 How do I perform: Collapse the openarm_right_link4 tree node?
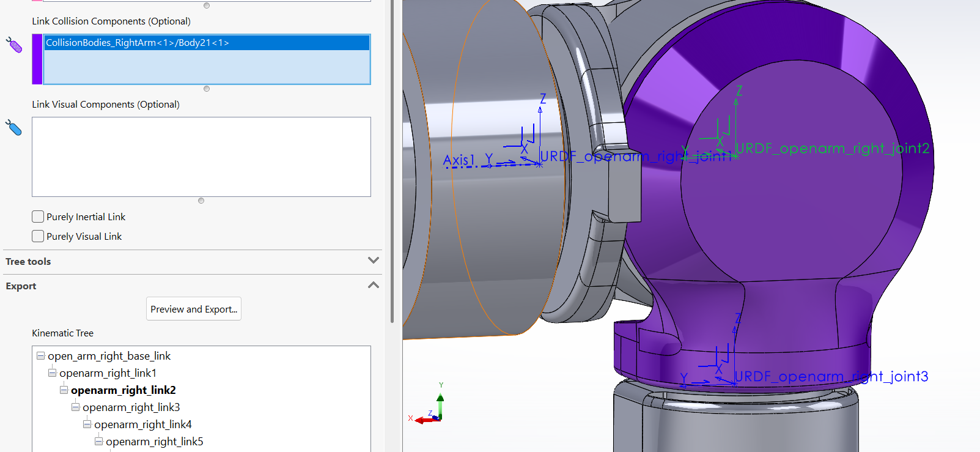(87, 424)
